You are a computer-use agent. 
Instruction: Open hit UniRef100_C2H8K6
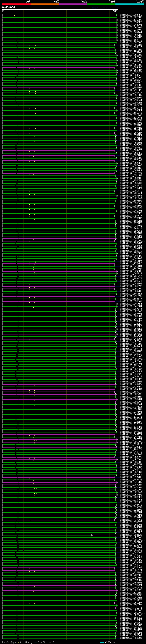coord(131,85)
